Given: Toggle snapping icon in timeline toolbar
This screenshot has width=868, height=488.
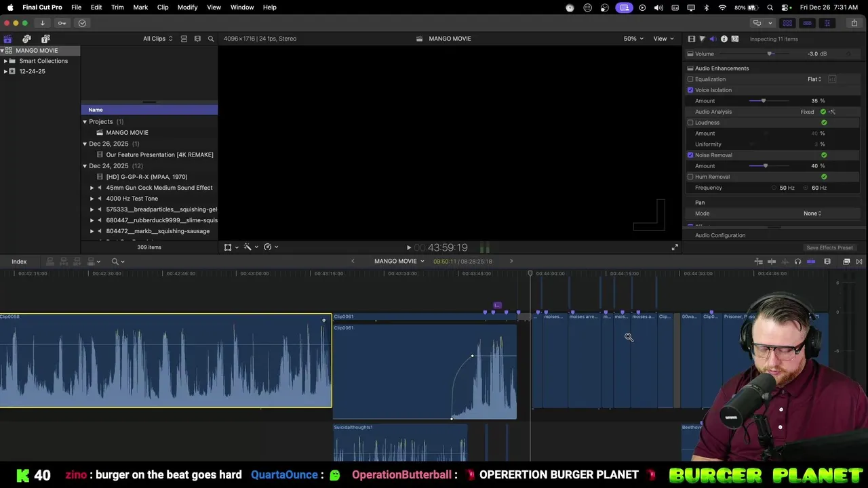Looking at the screenshot, I should click(x=811, y=262).
